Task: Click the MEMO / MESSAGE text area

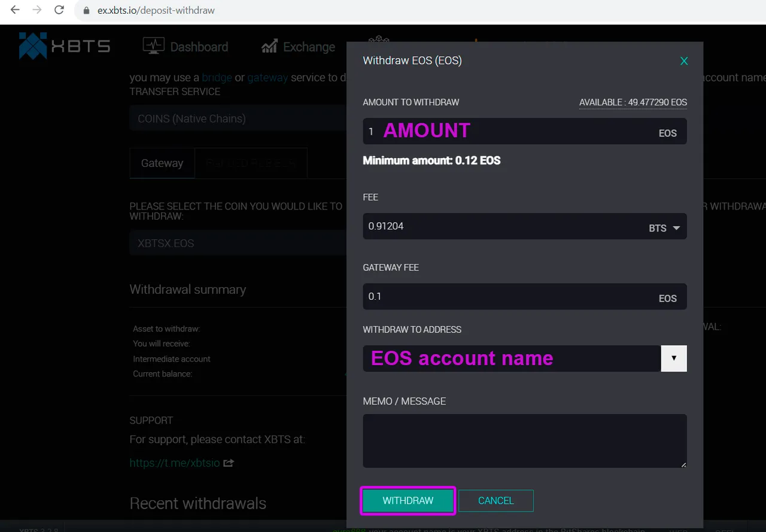Action: pos(525,441)
